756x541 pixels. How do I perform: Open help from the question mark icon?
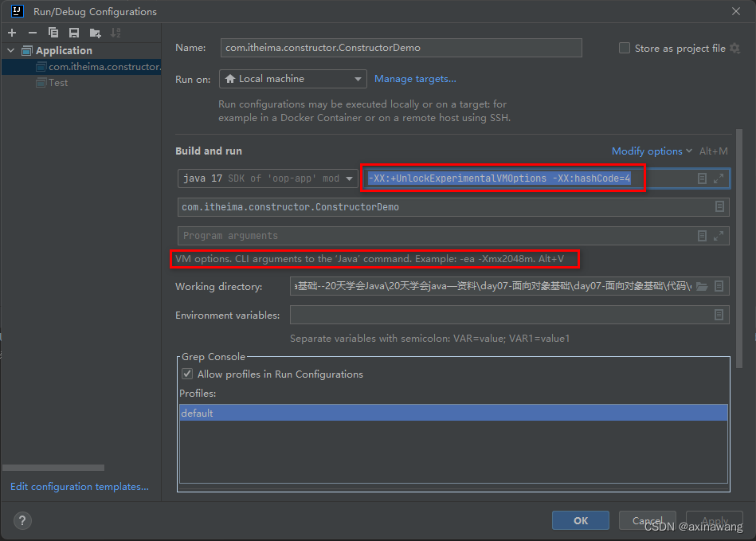[22, 520]
